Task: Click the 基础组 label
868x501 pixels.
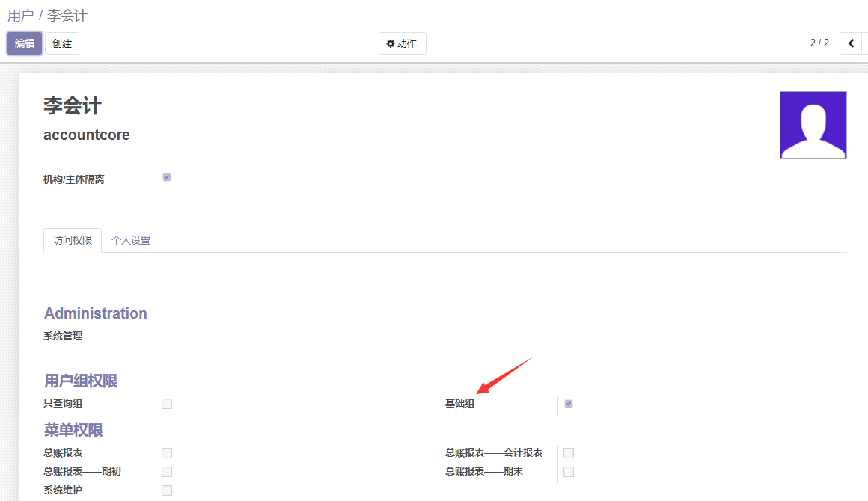Action: click(459, 403)
